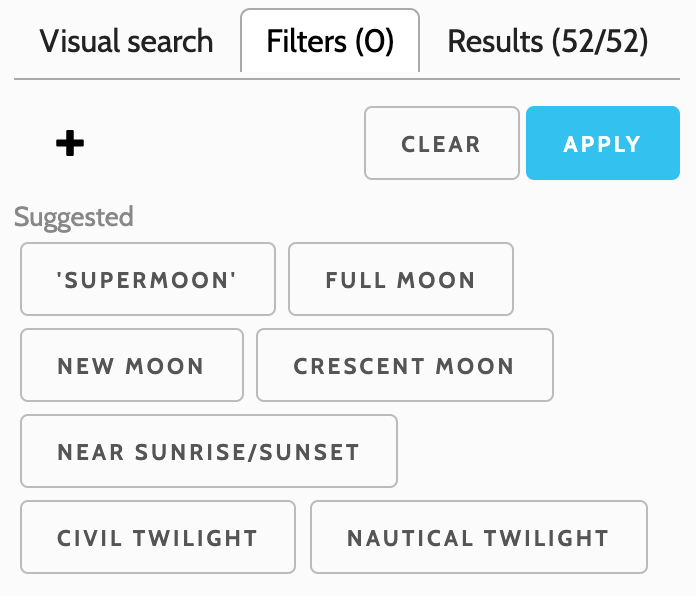This screenshot has height=596, width=696.
Task: Switch to the Visual search tab
Action: (126, 42)
